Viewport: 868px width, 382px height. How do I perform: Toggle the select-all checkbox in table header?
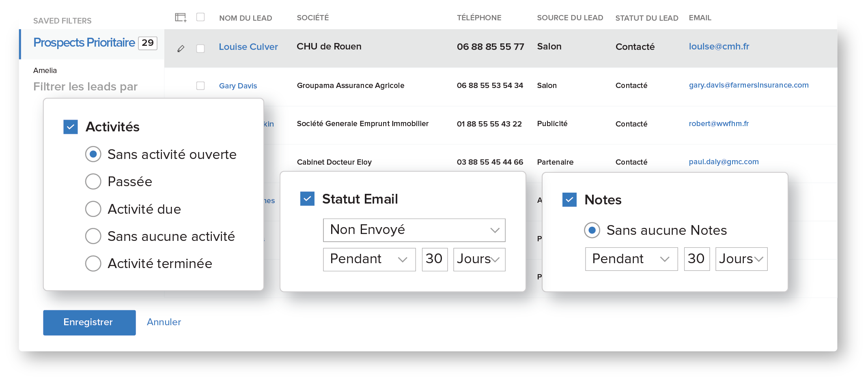coord(200,17)
